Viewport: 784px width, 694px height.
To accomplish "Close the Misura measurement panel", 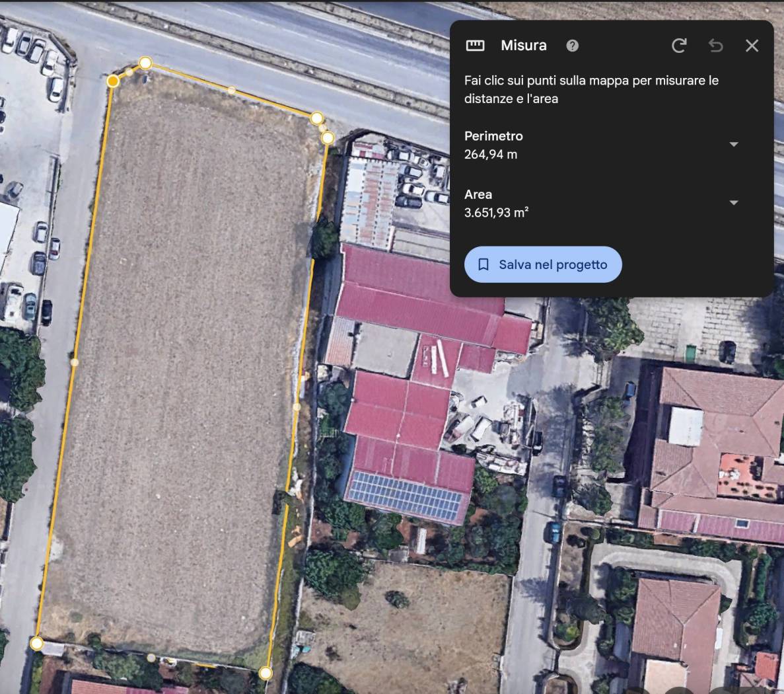I will (x=752, y=46).
